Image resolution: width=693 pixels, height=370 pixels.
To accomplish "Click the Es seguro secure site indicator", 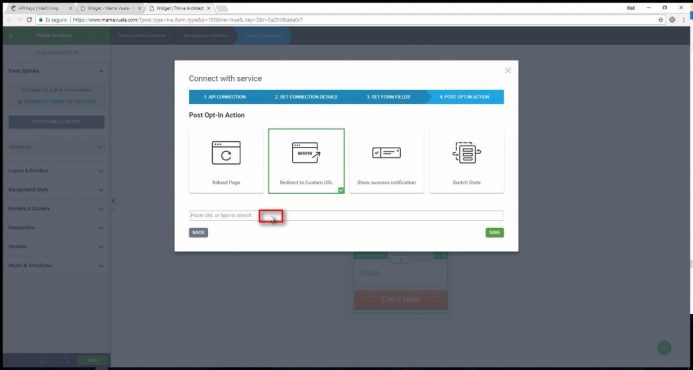I will click(x=53, y=20).
